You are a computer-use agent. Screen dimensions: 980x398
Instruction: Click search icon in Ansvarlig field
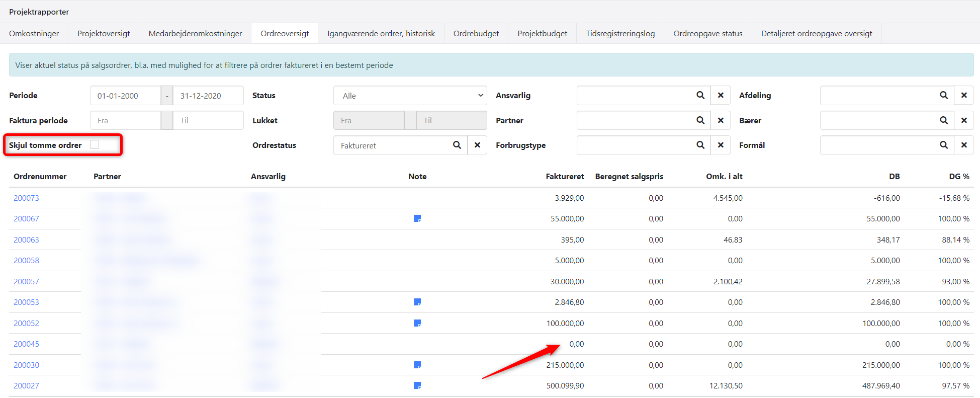tap(700, 96)
